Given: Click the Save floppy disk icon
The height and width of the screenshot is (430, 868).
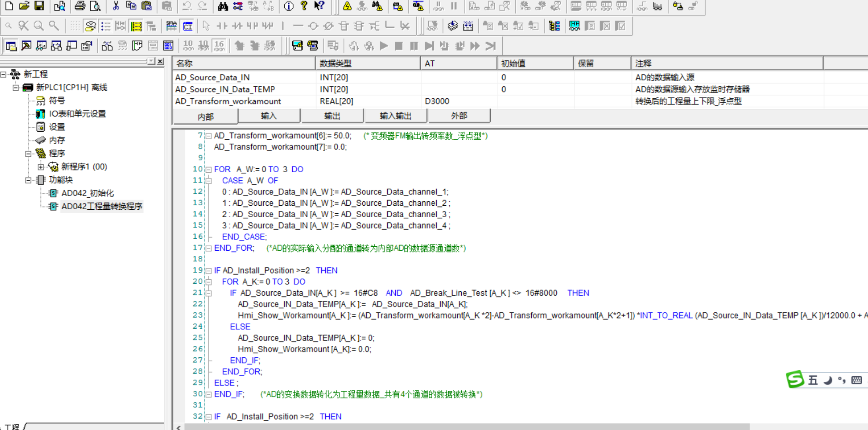Looking at the screenshot, I should (39, 6).
